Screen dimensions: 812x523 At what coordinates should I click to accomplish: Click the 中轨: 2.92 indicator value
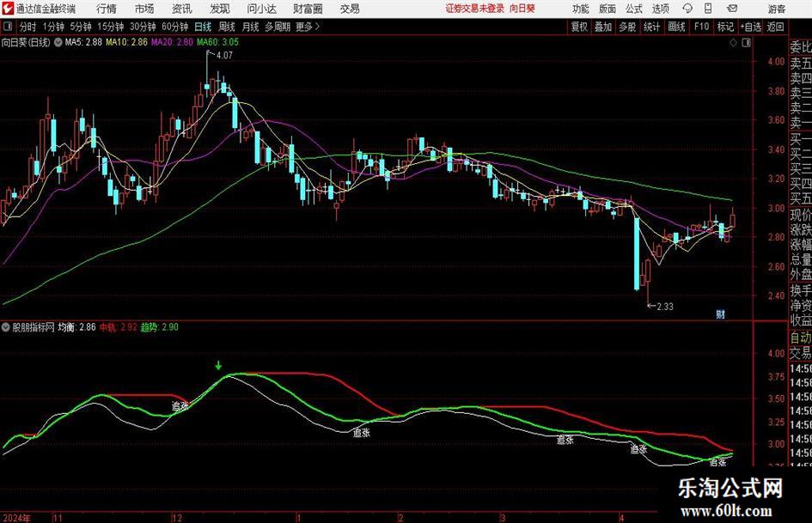coord(118,327)
